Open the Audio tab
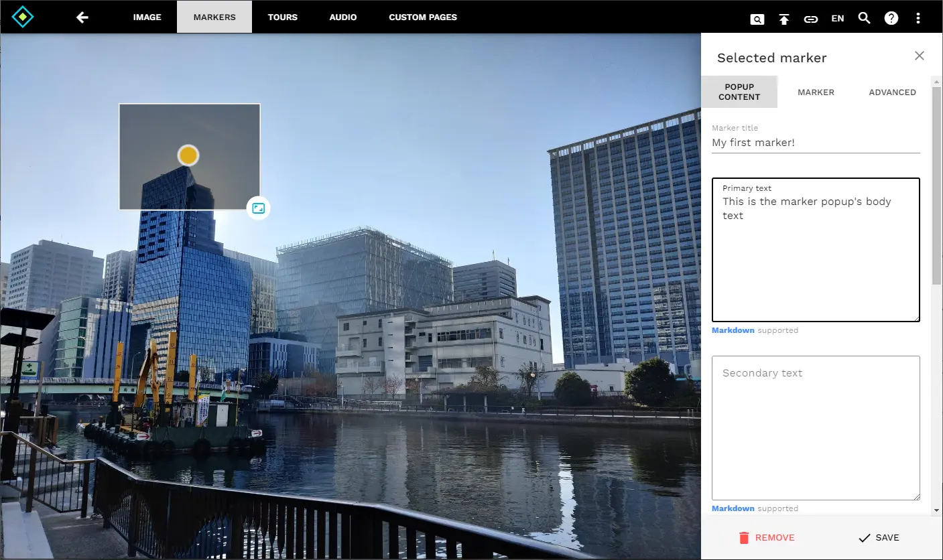This screenshot has width=943, height=560. [x=342, y=17]
